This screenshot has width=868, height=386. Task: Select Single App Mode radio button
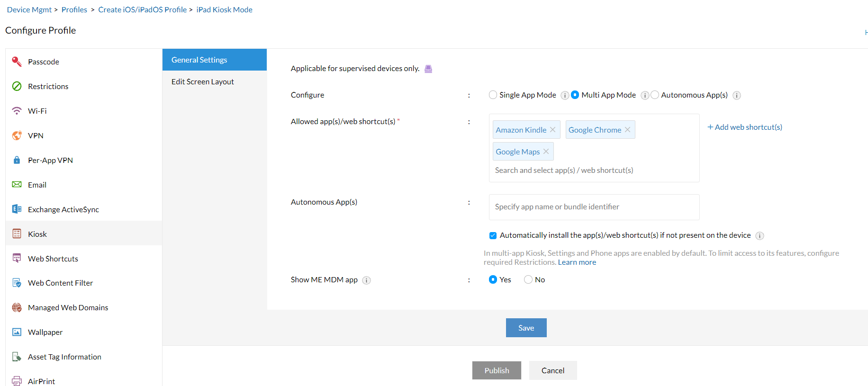click(x=493, y=95)
